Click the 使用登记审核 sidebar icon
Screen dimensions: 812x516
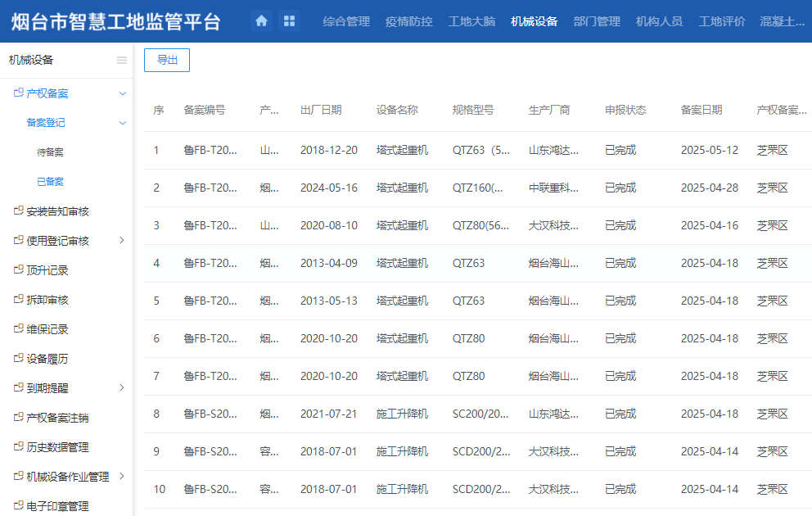click(19, 240)
